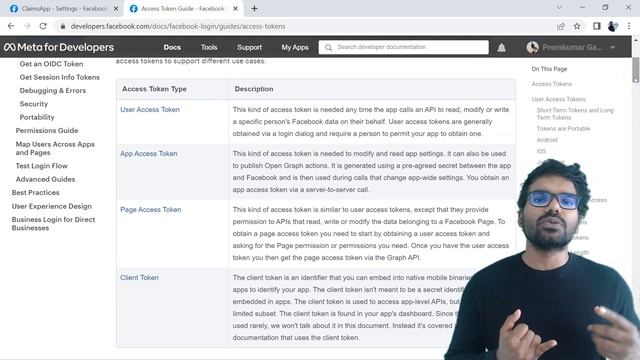Viewport: 640px width, 360px height.
Task: Focus the Search developer documentation field
Action: (403, 47)
